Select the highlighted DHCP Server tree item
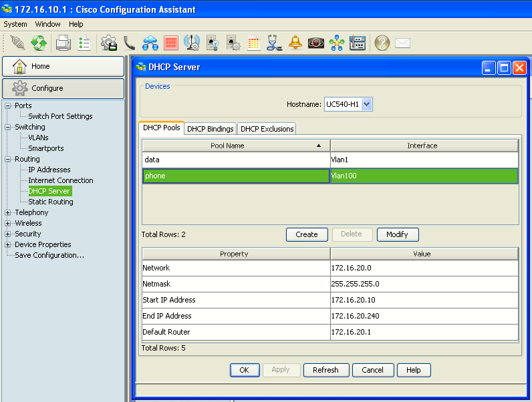This screenshot has width=532, height=402. 49,191
